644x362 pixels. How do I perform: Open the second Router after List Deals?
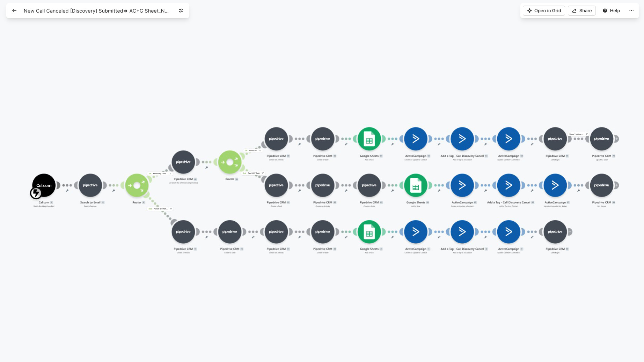[230, 162]
